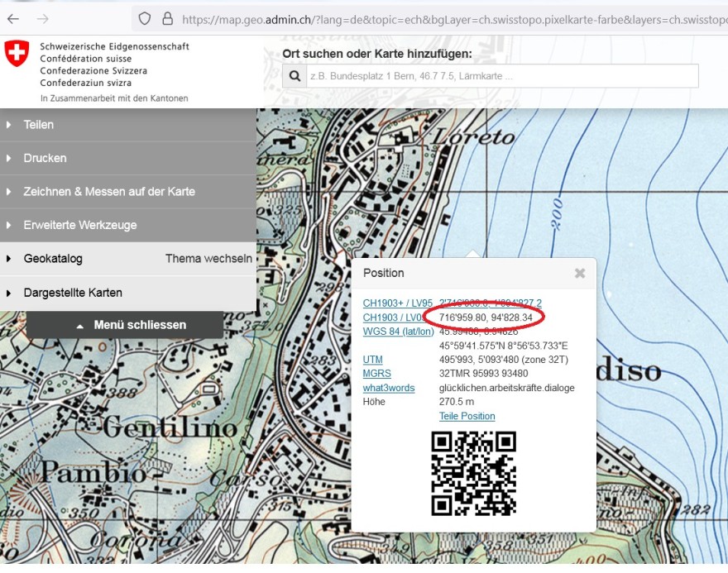Click the Pambio label on the map
The width and height of the screenshot is (728, 573).
[93, 472]
